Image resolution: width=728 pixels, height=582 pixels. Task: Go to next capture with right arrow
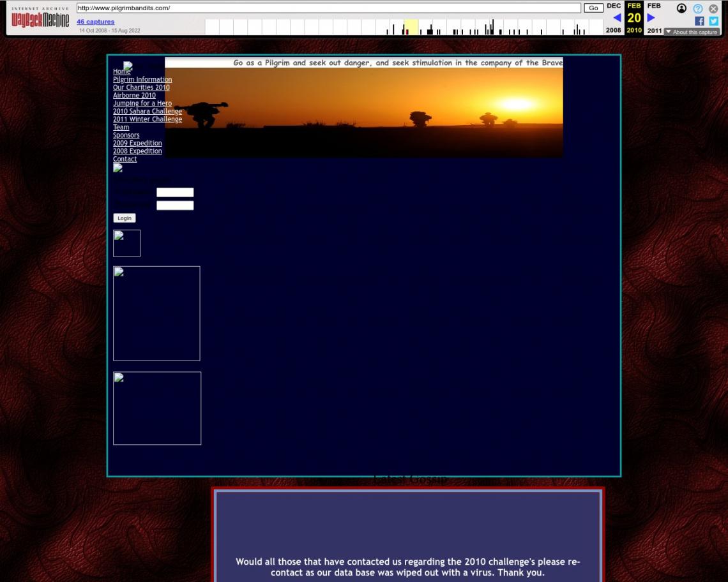(x=651, y=18)
